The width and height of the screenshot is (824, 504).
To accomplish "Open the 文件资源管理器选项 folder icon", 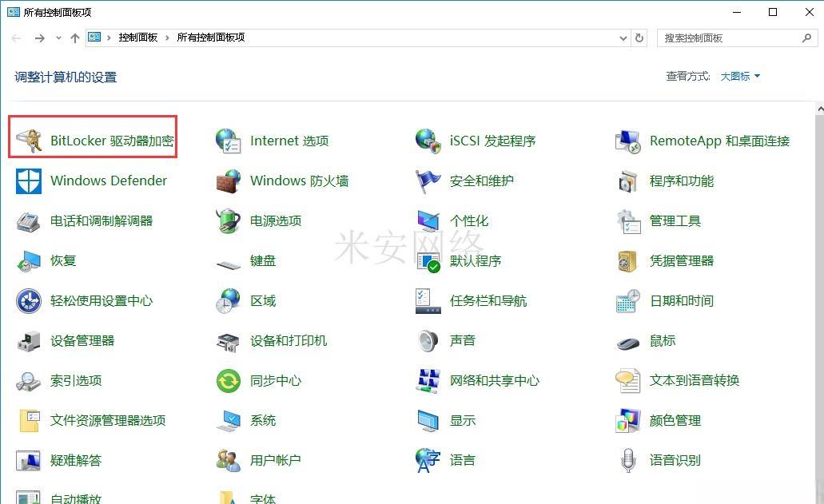I will pos(29,420).
